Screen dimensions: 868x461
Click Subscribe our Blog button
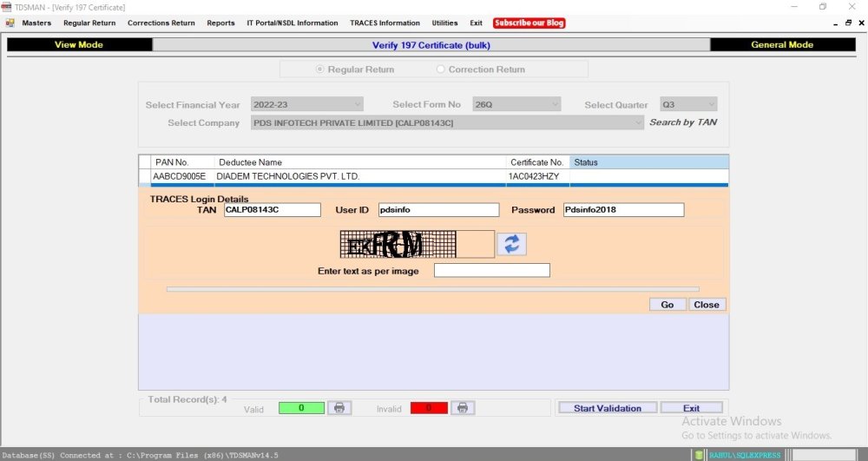pos(529,23)
